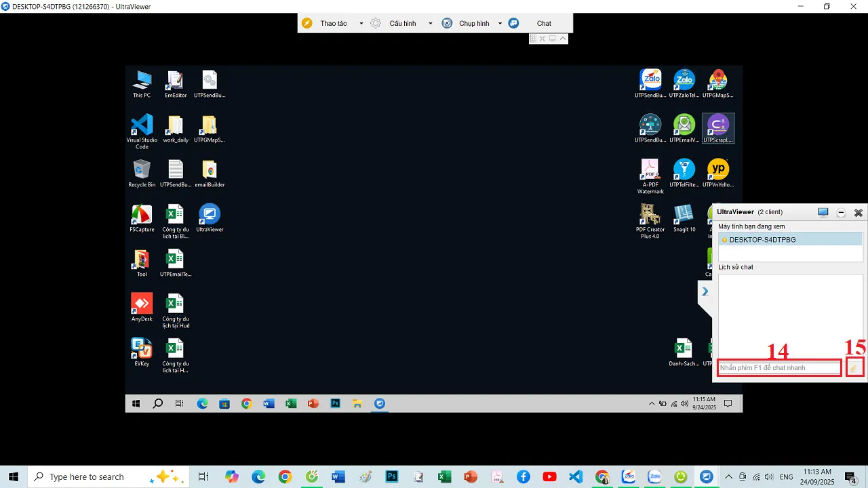Click the Chụp hình camera icon
This screenshot has height=488, width=868.
[447, 23]
